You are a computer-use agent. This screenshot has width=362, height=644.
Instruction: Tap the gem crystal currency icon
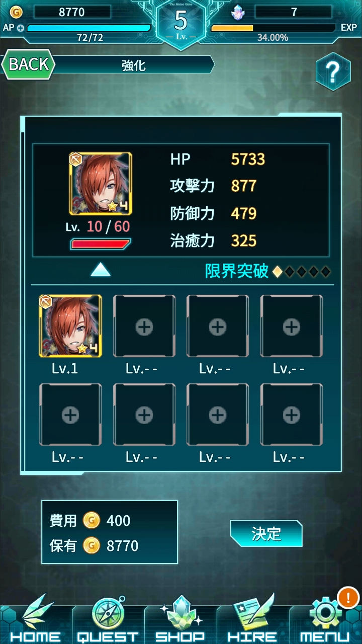pos(238,12)
